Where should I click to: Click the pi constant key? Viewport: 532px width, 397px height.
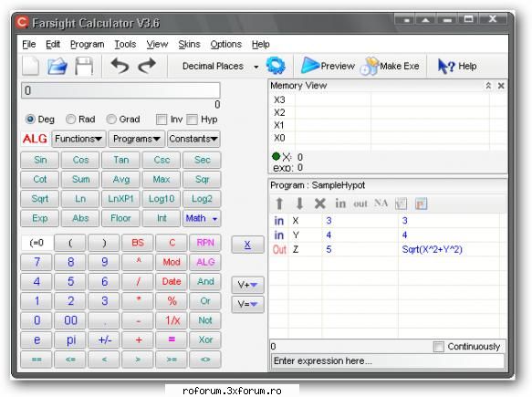70,340
